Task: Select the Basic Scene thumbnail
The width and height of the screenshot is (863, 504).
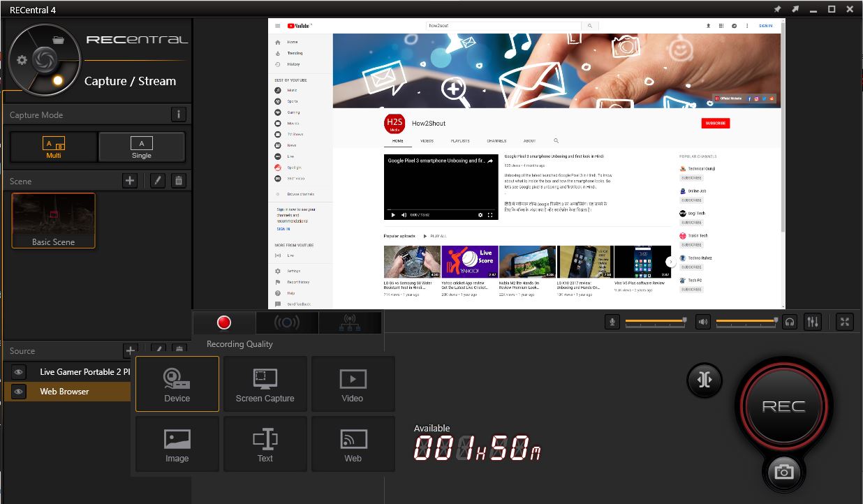Action: [53, 221]
